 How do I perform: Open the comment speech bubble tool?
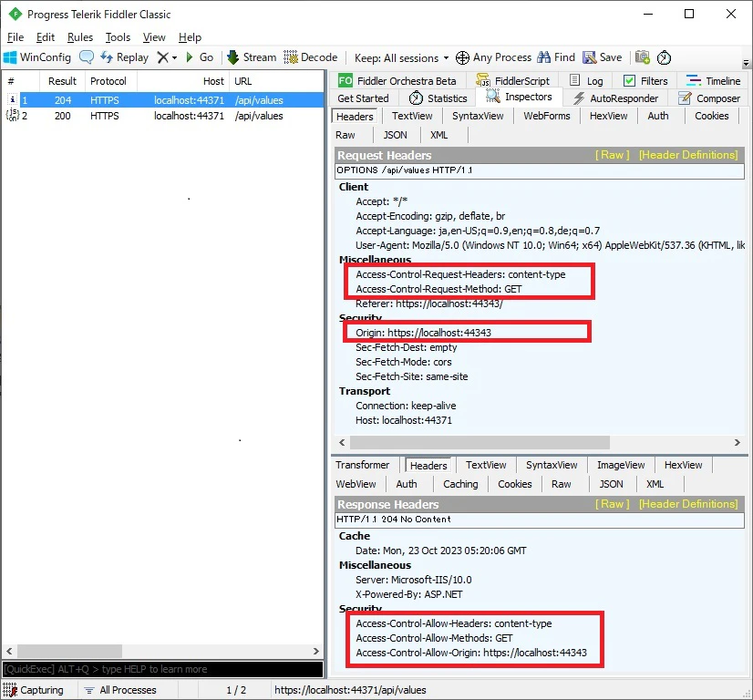point(87,57)
